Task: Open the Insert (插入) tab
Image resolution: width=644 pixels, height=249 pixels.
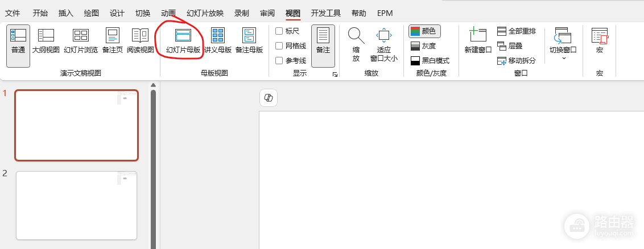Action: 66,13
